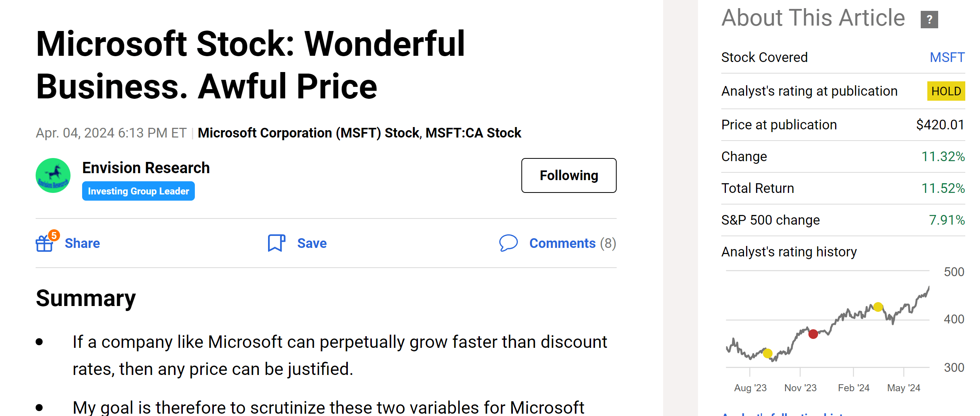Click the HOLD rating badge

946,91
